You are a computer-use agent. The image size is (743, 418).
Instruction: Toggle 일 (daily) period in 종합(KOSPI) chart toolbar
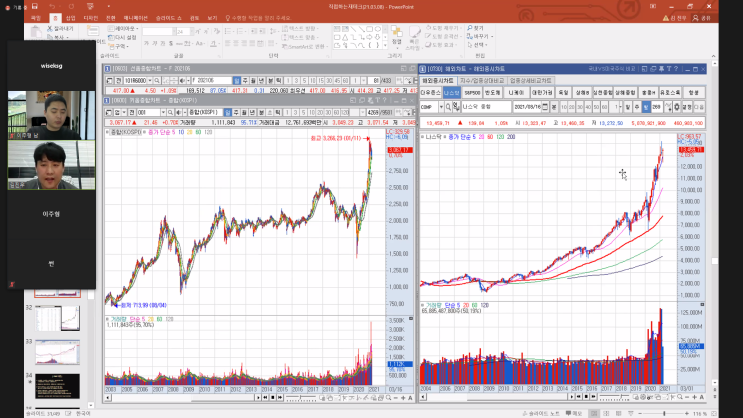click(x=228, y=112)
